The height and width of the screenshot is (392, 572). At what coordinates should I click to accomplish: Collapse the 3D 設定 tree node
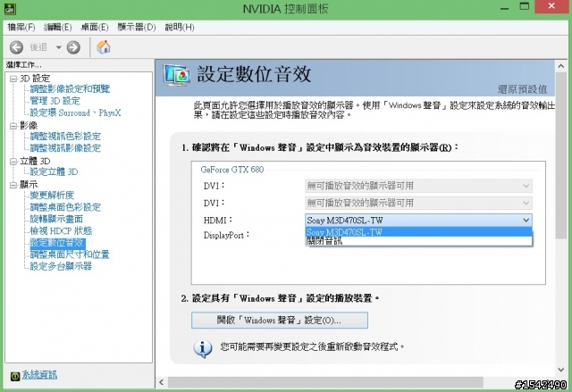(13, 79)
